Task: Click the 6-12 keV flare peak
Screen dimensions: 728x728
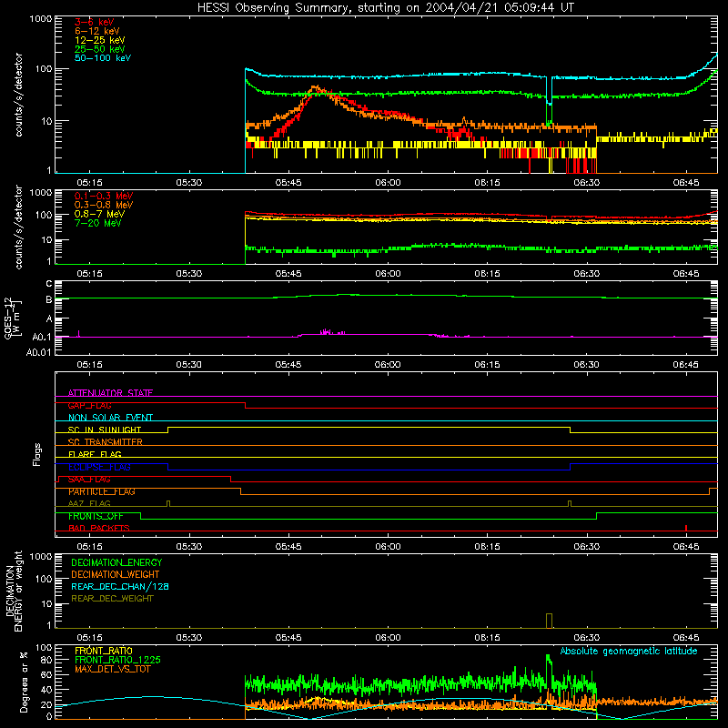Action: coord(316,87)
